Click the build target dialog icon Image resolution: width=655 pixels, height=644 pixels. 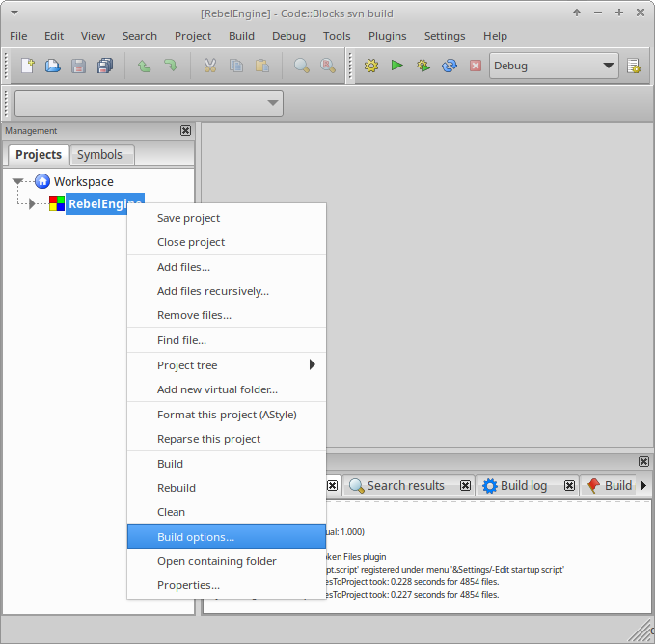click(x=634, y=66)
